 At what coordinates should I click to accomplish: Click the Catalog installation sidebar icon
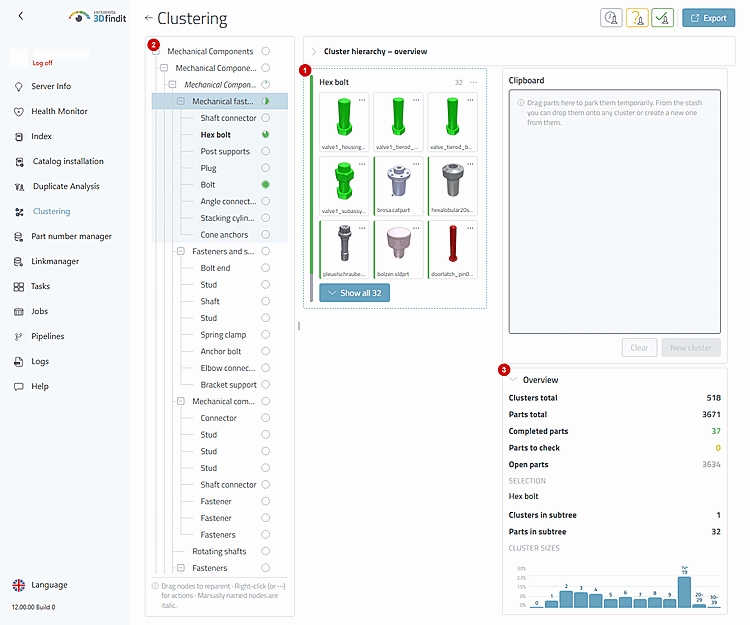click(x=19, y=162)
